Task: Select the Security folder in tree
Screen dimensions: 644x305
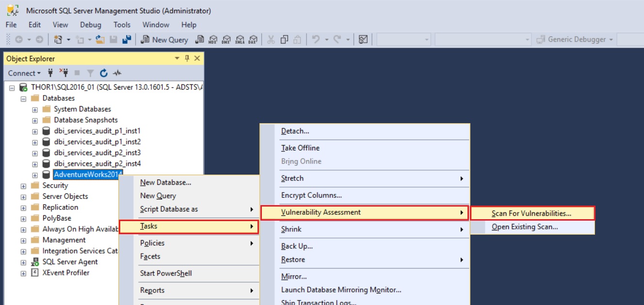Action: tap(55, 186)
